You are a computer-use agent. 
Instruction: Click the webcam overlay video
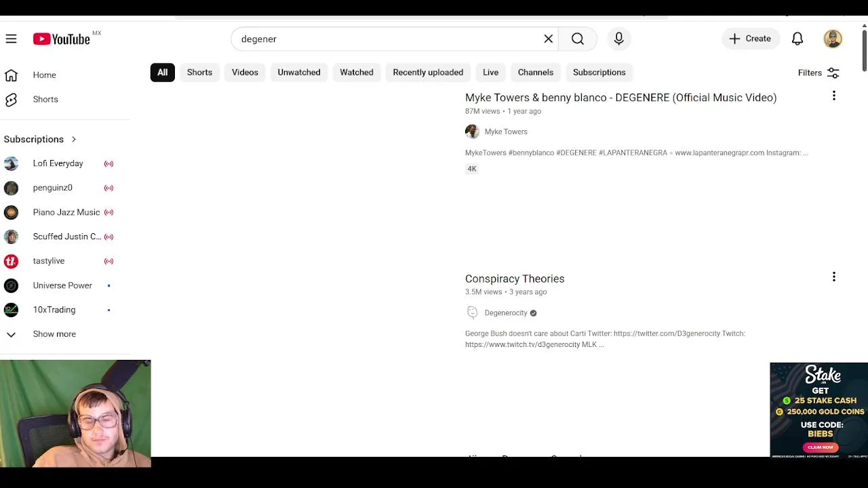(x=75, y=413)
